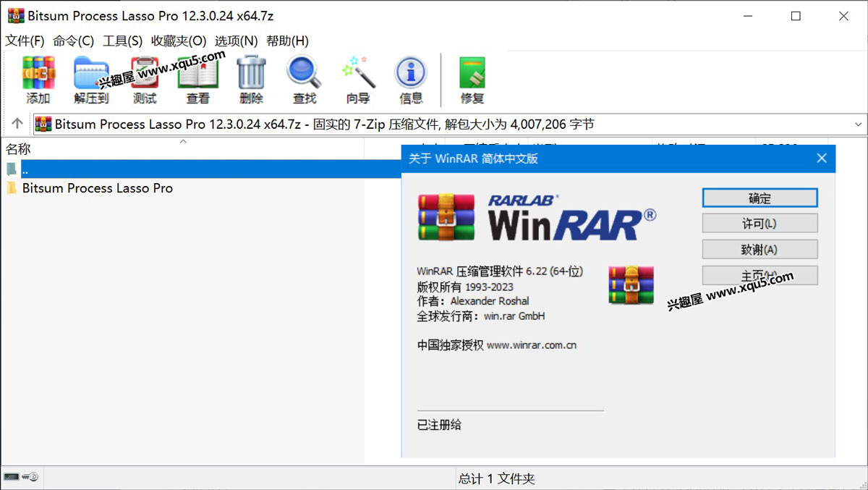Screen dimensions: 868x490
Task: Click the Home Page (主页) button
Action: click(759, 276)
